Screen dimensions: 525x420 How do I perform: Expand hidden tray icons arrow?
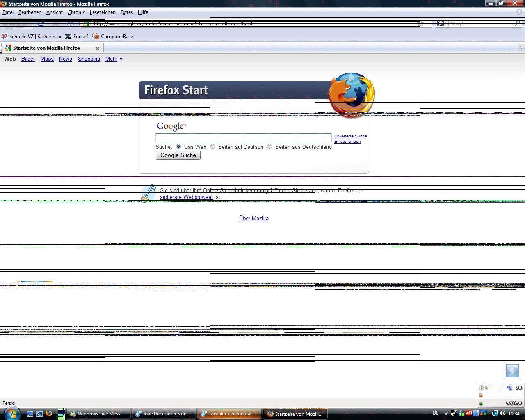447,414
